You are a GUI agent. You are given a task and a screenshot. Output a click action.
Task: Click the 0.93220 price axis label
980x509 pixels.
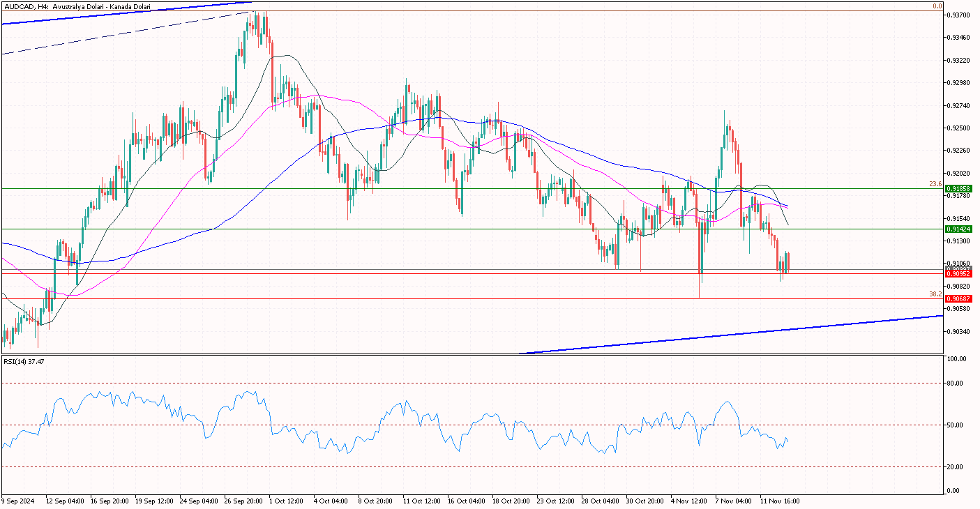tap(960, 61)
